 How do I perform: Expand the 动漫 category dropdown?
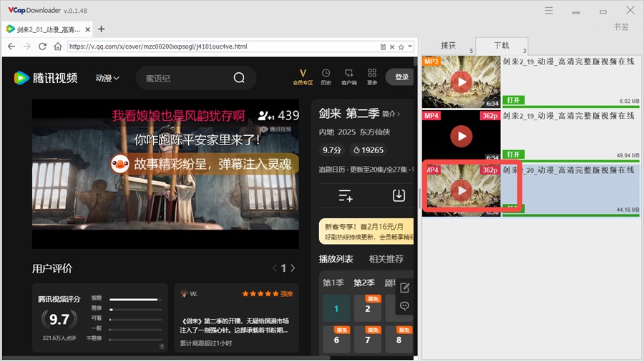click(107, 78)
